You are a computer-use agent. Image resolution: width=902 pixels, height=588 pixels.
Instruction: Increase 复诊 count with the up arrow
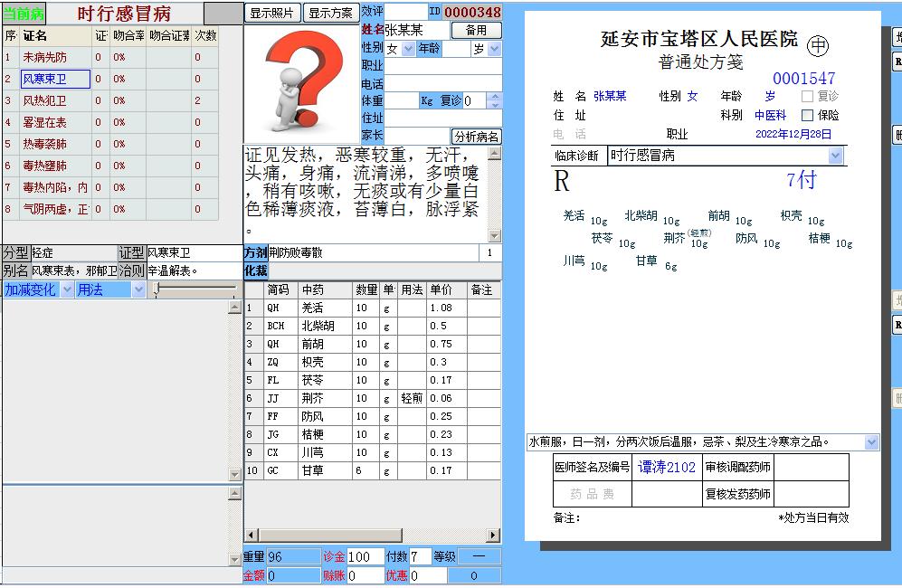click(493, 96)
